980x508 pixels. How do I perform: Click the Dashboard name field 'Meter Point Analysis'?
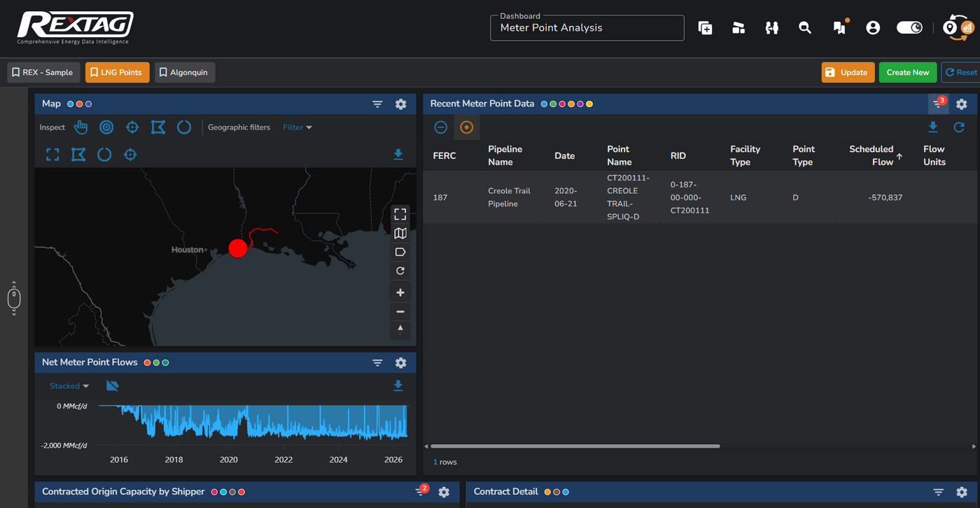click(587, 28)
